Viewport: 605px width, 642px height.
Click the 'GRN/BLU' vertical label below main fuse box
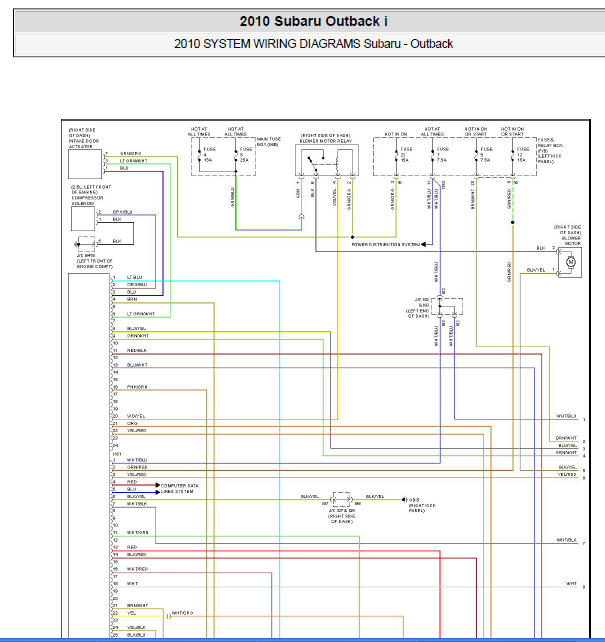[x=233, y=197]
